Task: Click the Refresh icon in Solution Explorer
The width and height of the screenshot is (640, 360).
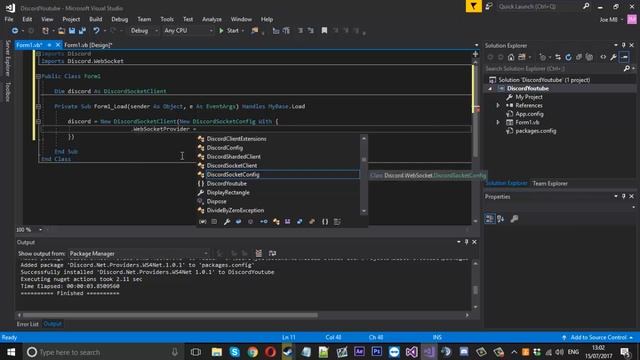Action: (568, 57)
